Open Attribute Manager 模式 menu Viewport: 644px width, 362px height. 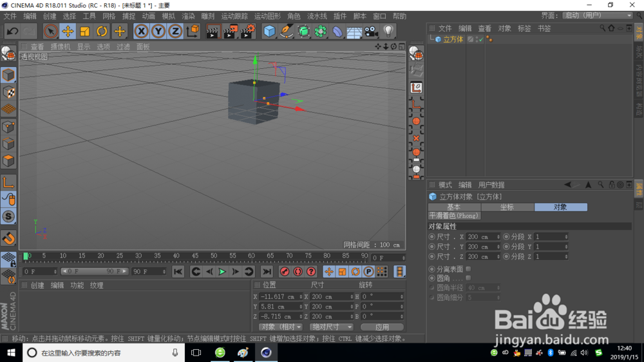(x=445, y=185)
